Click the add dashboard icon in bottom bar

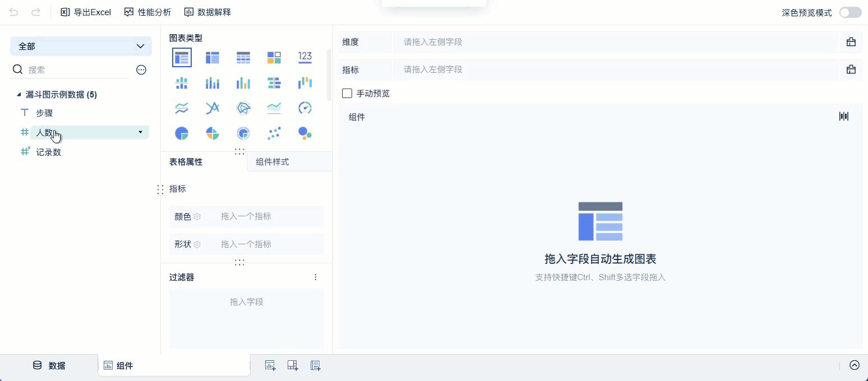click(x=293, y=365)
